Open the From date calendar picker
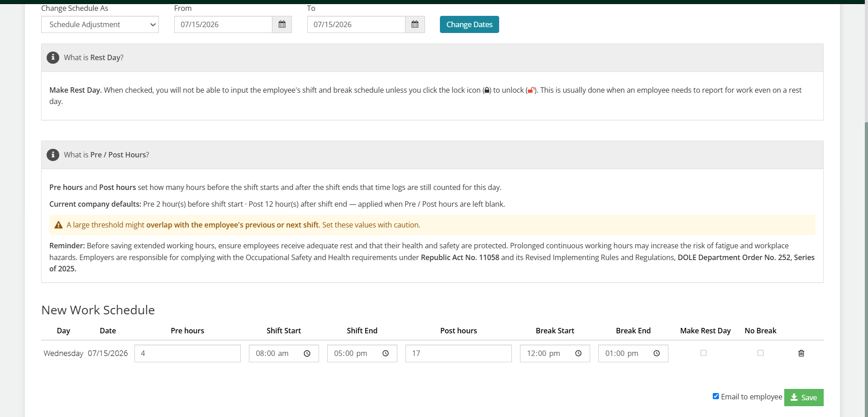Image resolution: width=868 pixels, height=417 pixels. pos(282,24)
